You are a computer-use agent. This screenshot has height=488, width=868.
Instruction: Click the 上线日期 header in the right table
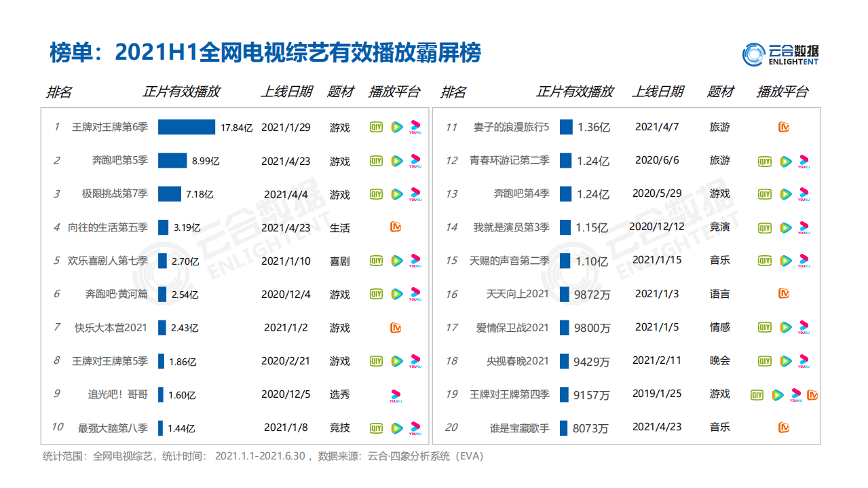pos(660,92)
